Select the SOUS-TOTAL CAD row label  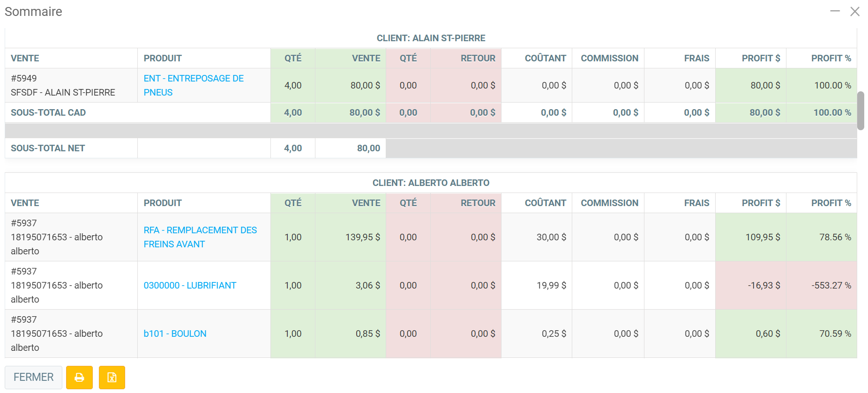[x=48, y=112]
